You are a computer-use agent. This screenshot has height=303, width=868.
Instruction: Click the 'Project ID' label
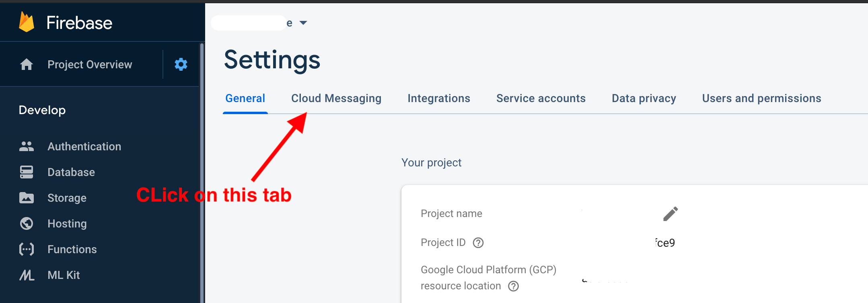pos(443,242)
